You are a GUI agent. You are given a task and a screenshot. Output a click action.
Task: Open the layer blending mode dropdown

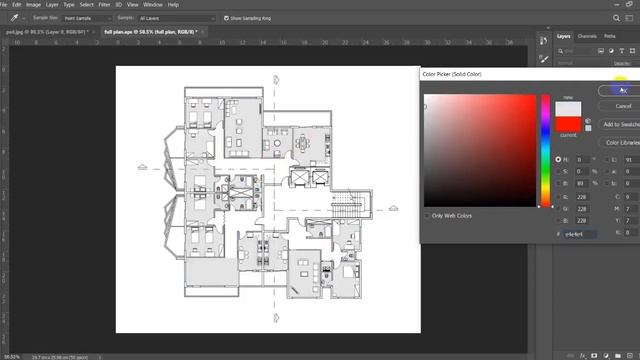tap(583, 63)
